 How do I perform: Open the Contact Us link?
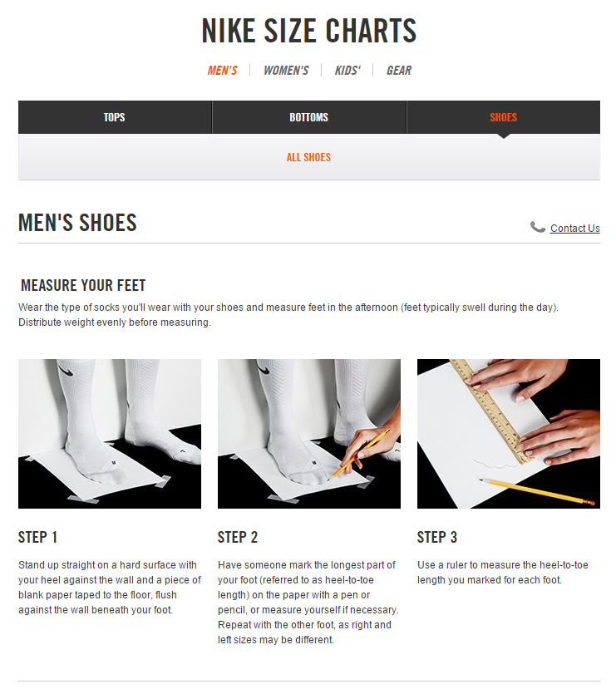(574, 229)
